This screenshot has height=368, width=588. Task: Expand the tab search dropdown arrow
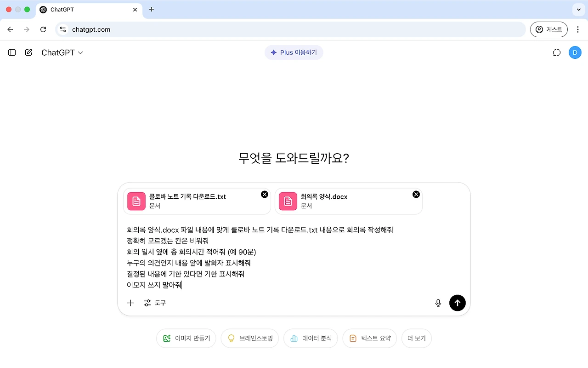click(578, 10)
